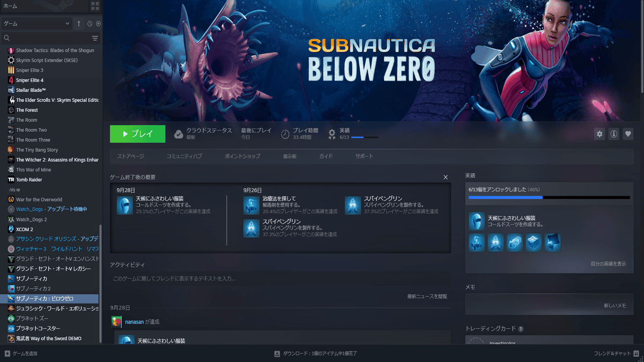
Task: Click the nanasan username link
Action: [x=134, y=322]
